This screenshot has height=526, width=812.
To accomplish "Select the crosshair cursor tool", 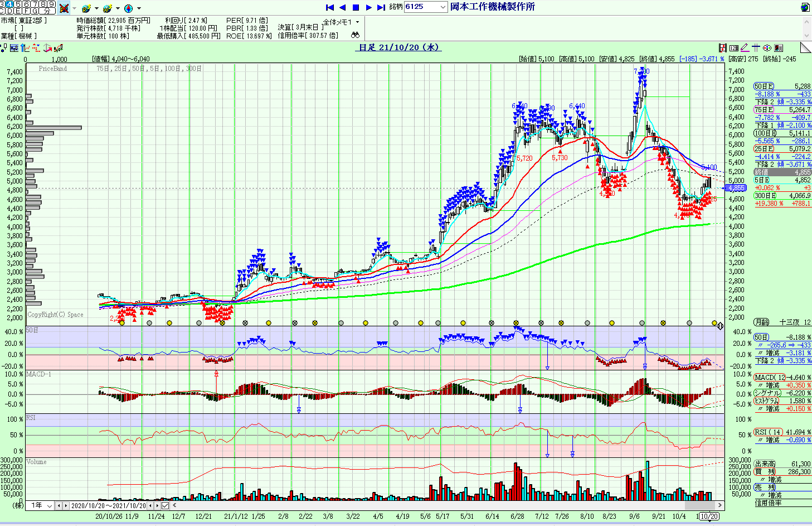I will pos(756,48).
